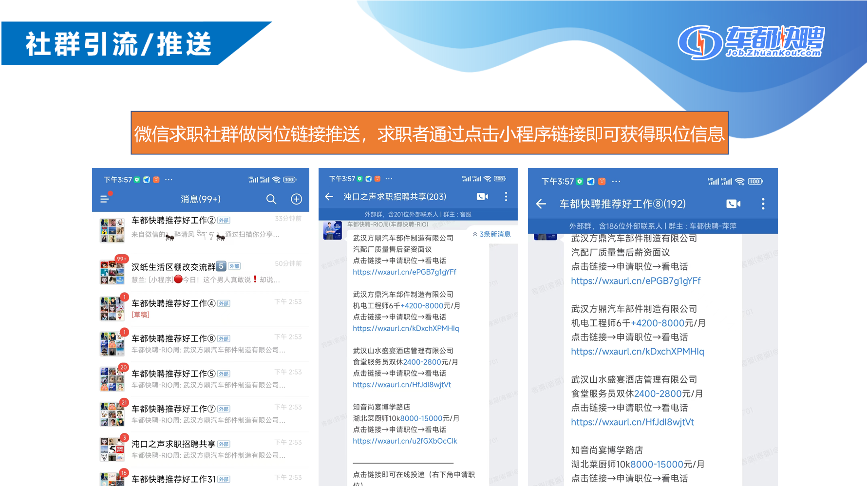
Task: Jump to the 3条新消息 new messages
Action: 491,234
